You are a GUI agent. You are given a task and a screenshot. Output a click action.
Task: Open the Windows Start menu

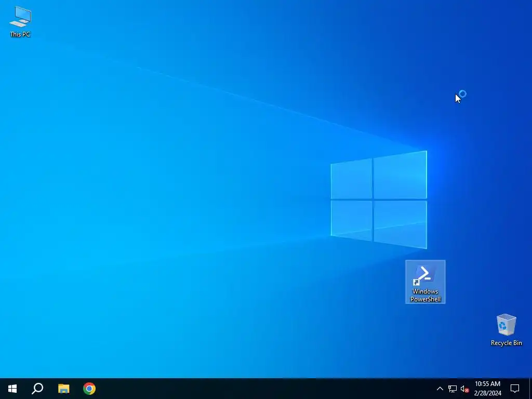(x=12, y=389)
